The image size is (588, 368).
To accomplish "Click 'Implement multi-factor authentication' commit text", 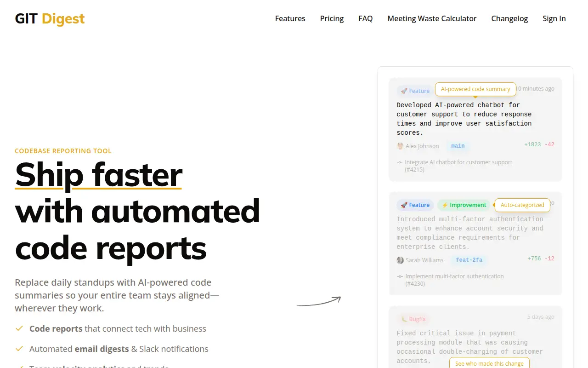I will pyautogui.click(x=454, y=280).
